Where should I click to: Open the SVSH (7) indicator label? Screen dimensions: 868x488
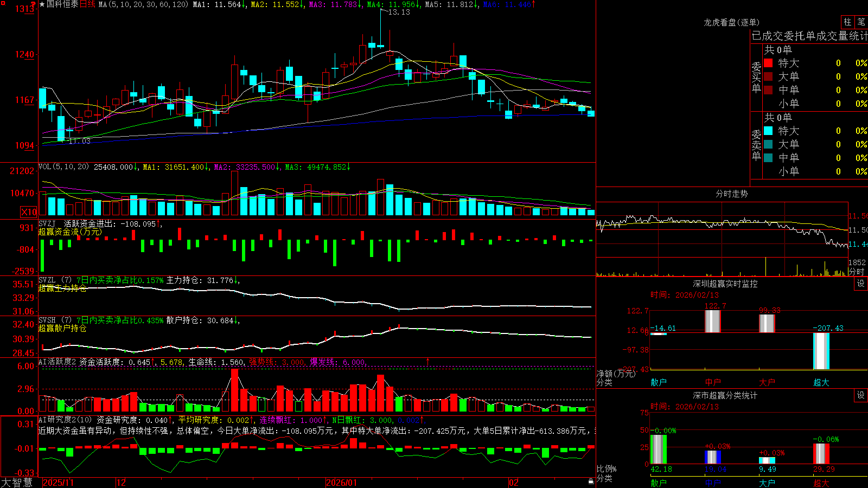(55, 320)
